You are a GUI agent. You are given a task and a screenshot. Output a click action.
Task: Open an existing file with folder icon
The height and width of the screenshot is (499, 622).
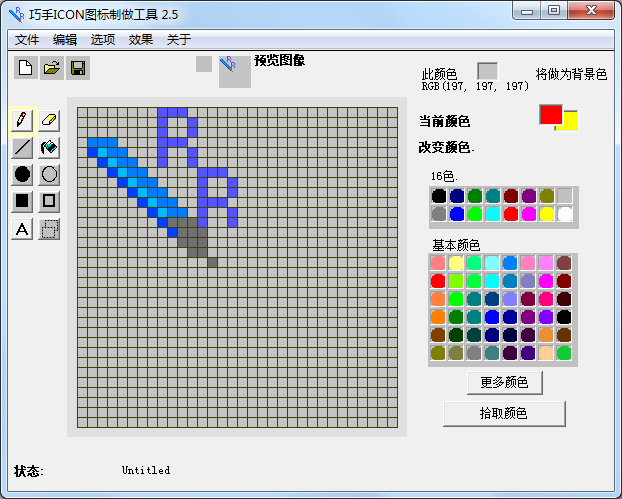52,68
